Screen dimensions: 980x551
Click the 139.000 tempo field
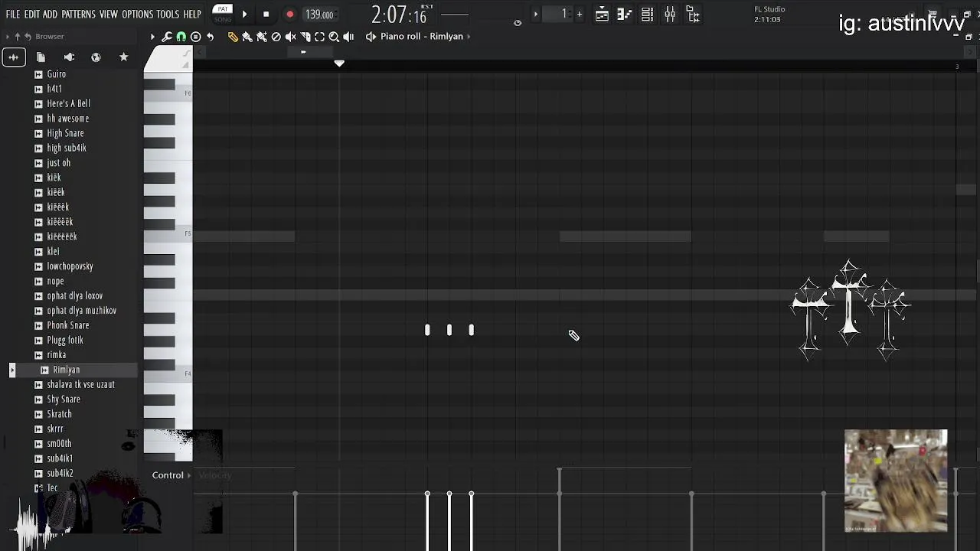click(319, 15)
